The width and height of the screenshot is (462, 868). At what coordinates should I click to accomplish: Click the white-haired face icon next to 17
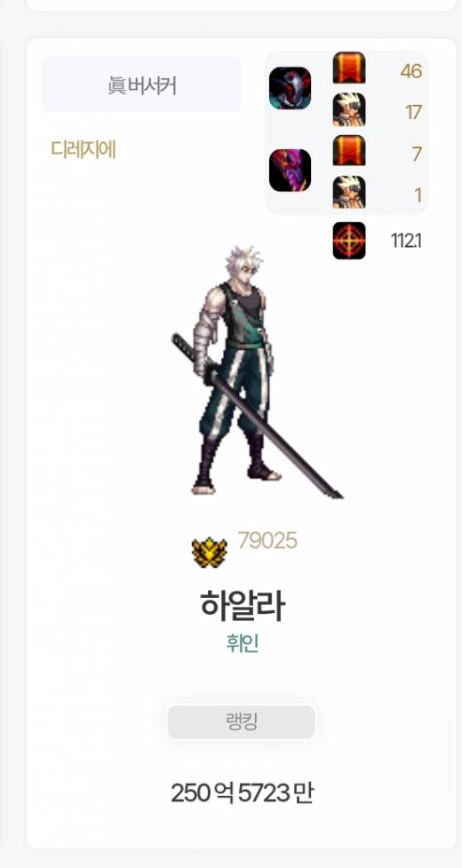pos(349,109)
